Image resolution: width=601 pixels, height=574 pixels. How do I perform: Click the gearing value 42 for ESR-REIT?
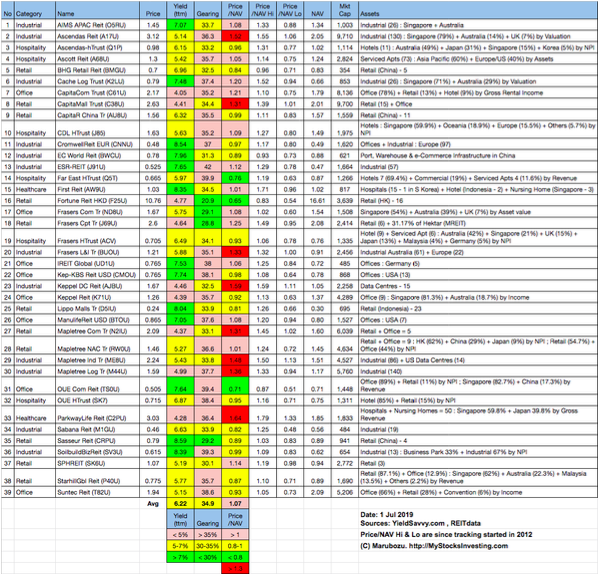point(208,167)
